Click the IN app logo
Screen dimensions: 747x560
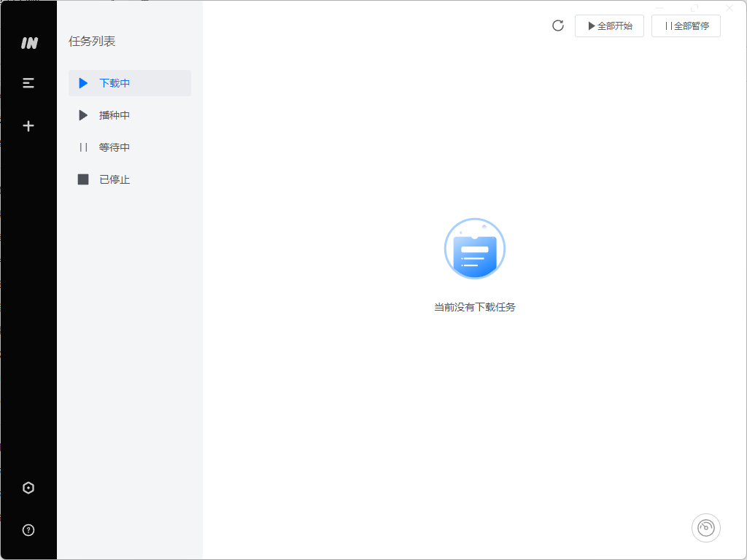pos(28,42)
